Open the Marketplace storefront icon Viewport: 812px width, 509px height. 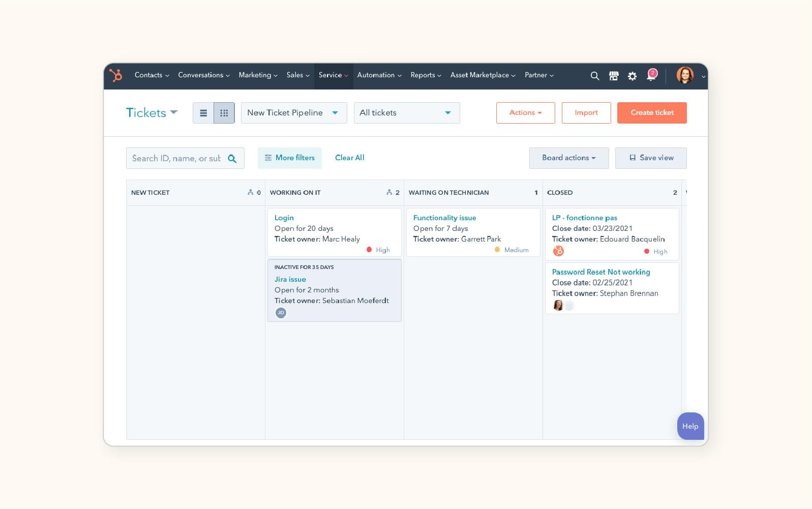pos(614,76)
